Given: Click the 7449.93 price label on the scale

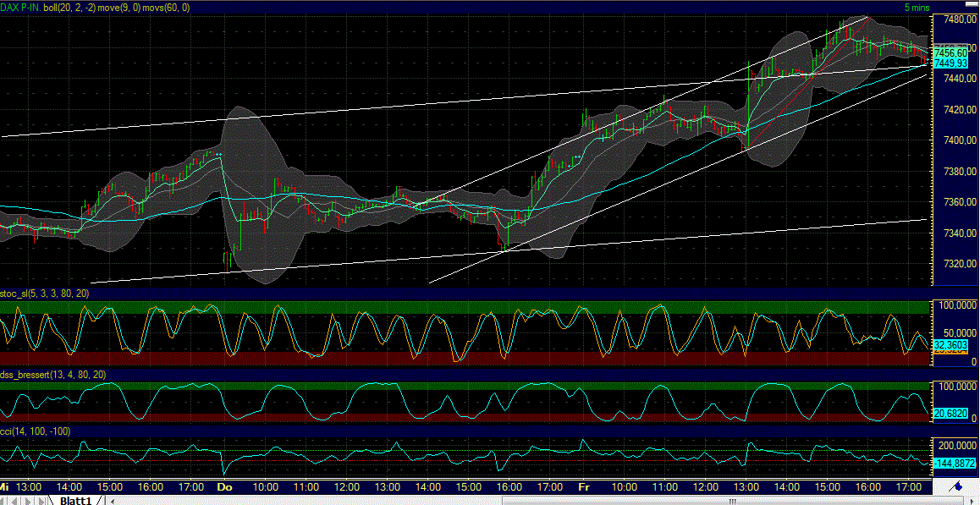Looking at the screenshot, I should 952,62.
